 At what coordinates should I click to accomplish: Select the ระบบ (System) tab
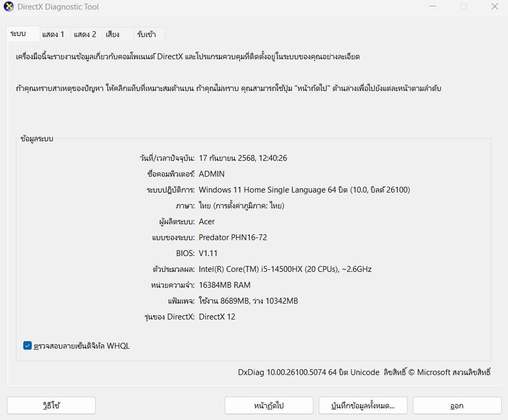[22, 33]
